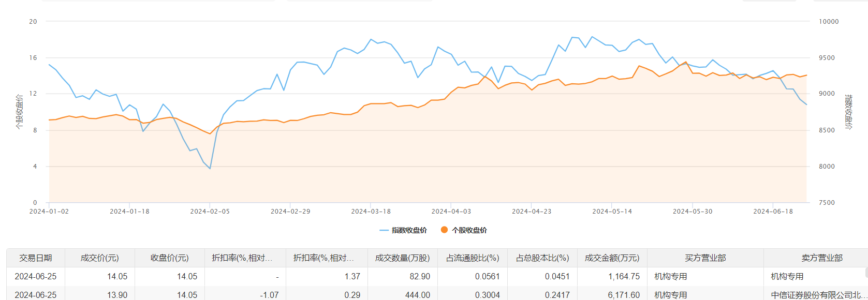Screen dimensions: 868x300
Task: Click the blue 指数收盘价 legend line marker
Action: coord(384,230)
